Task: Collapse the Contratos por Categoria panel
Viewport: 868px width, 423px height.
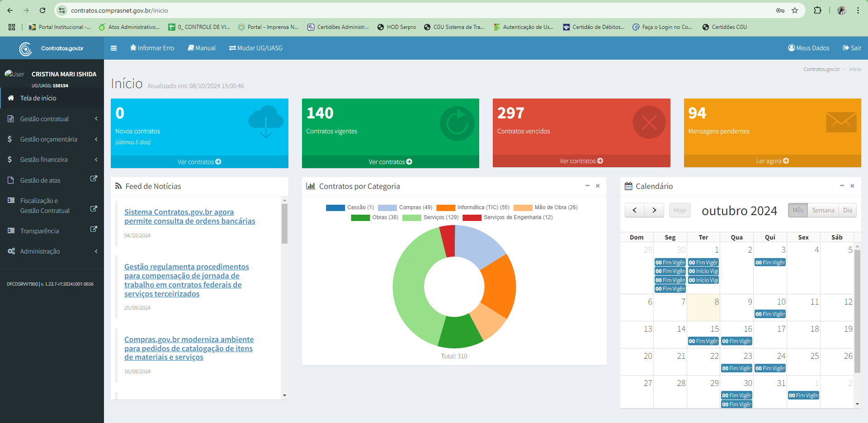Action: (x=587, y=186)
